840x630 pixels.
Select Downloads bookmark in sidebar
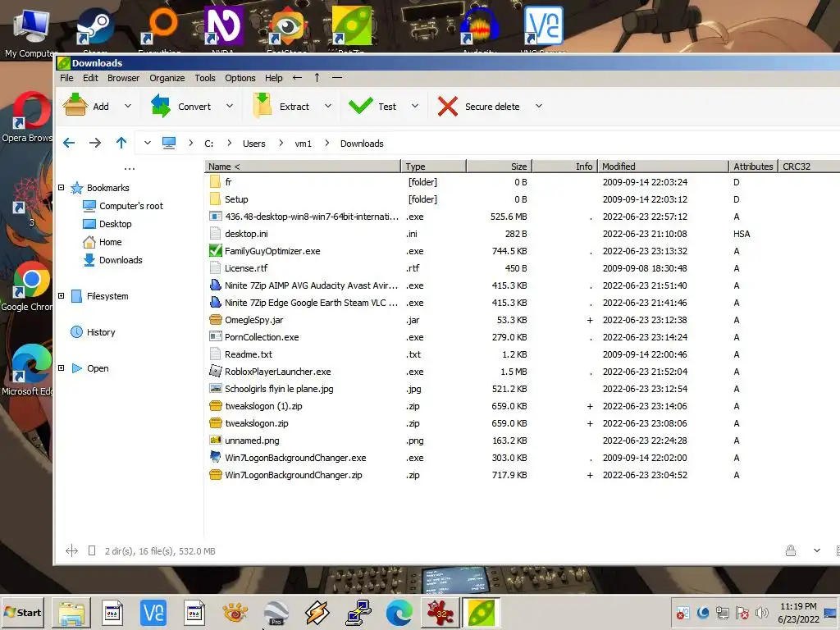coord(112,260)
